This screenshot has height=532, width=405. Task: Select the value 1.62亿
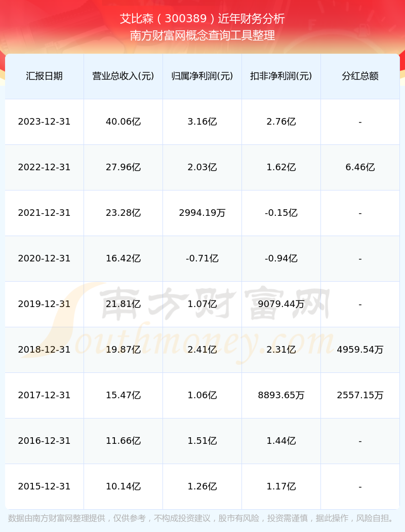281,167
